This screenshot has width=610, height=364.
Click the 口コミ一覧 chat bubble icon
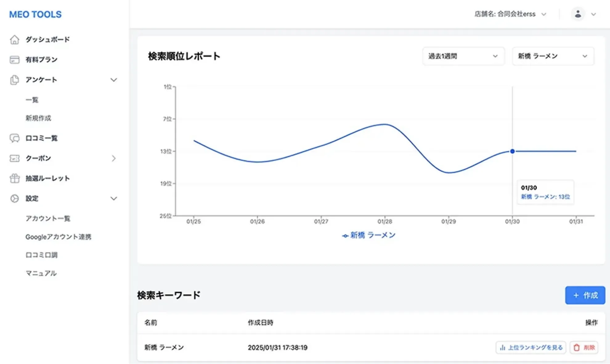14,138
